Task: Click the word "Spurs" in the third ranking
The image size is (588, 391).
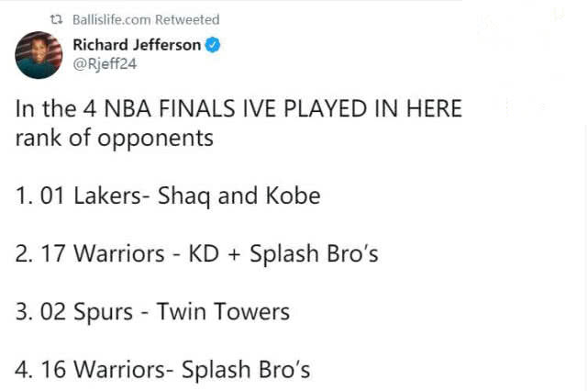Action: tap(103, 312)
